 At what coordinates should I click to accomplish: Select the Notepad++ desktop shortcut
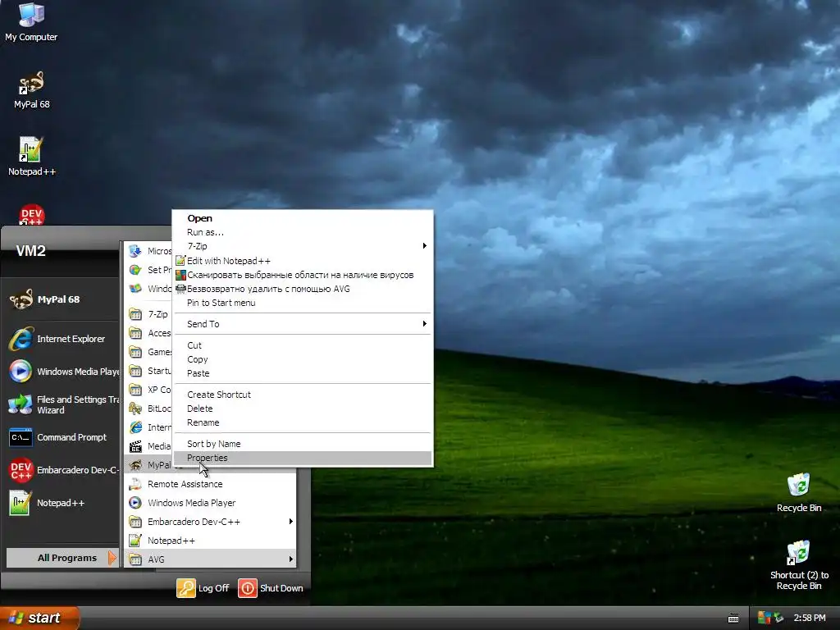[x=32, y=157]
